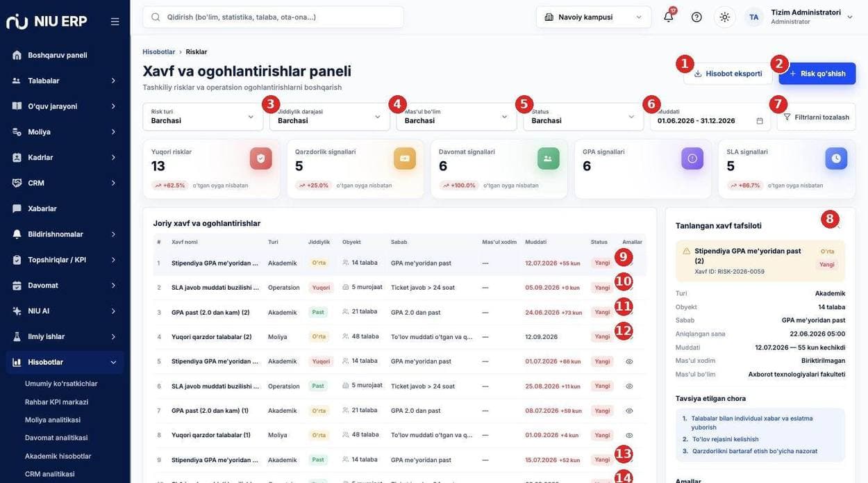The height and width of the screenshot is (483, 868).
Task: Go to Boshqaruv paneli in sidebar
Action: pos(65,55)
